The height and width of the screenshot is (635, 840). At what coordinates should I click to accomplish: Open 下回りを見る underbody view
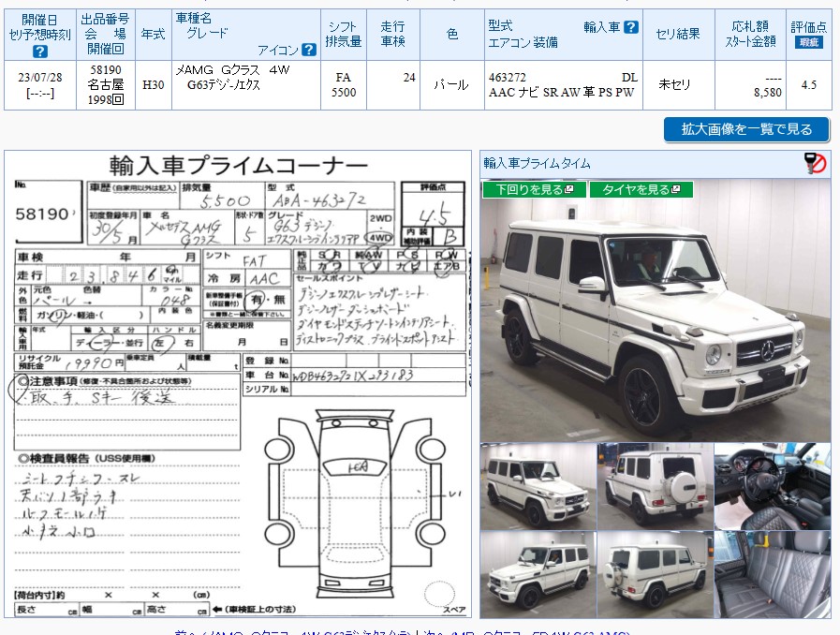click(534, 189)
